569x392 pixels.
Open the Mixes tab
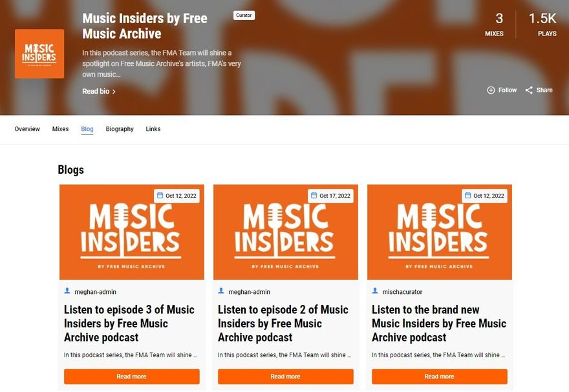click(x=60, y=129)
